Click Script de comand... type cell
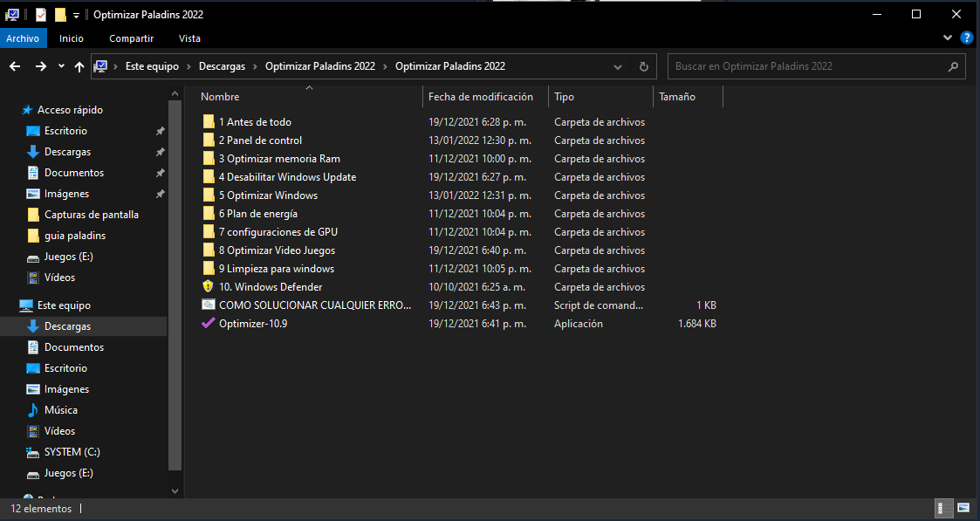 click(x=598, y=305)
